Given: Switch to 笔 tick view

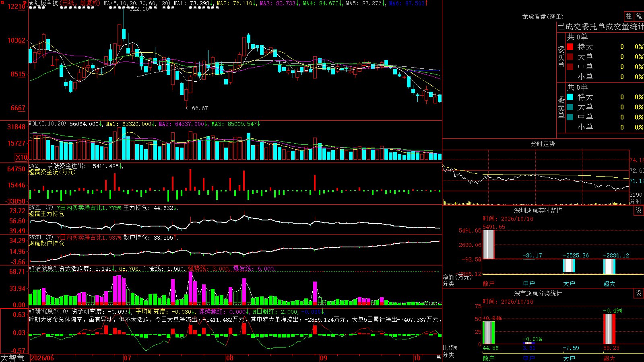Looking at the screenshot, I should click(639, 16).
